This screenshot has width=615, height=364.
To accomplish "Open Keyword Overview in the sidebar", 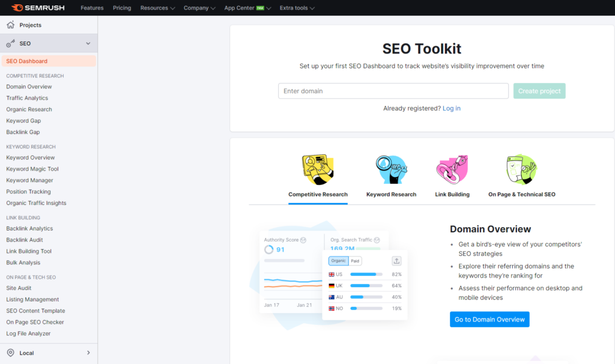I will [x=31, y=158].
